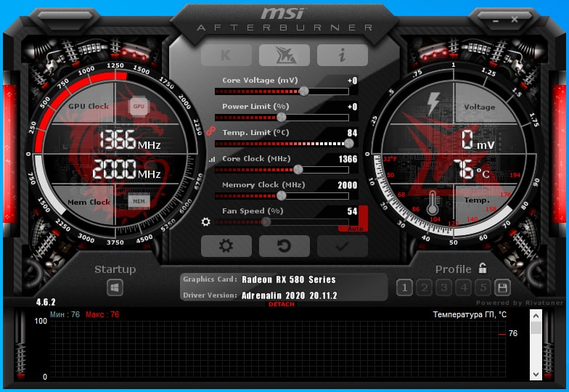Select profile slot 3
This screenshot has width=569, height=392.
click(x=444, y=287)
